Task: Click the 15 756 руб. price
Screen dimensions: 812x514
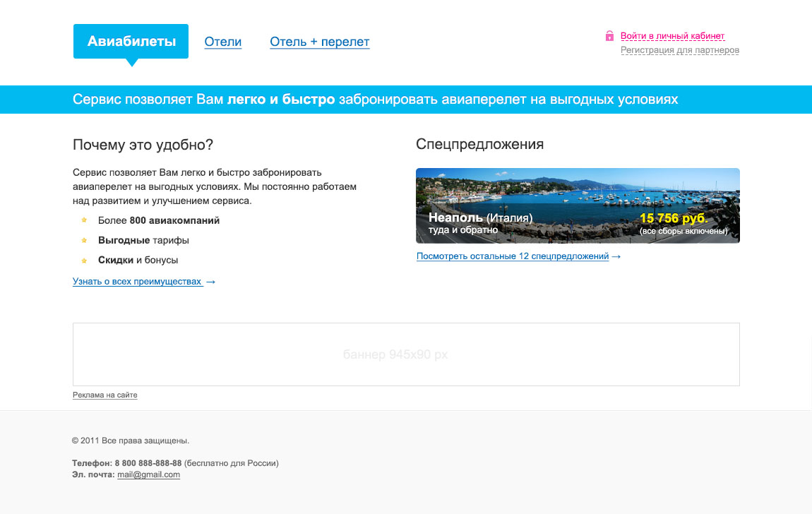Action: click(674, 218)
